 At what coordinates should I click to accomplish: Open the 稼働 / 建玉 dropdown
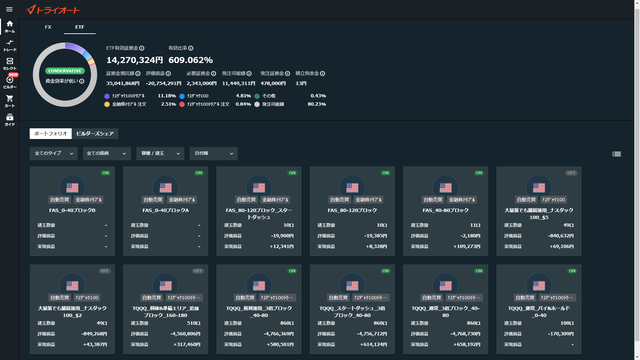click(160, 153)
